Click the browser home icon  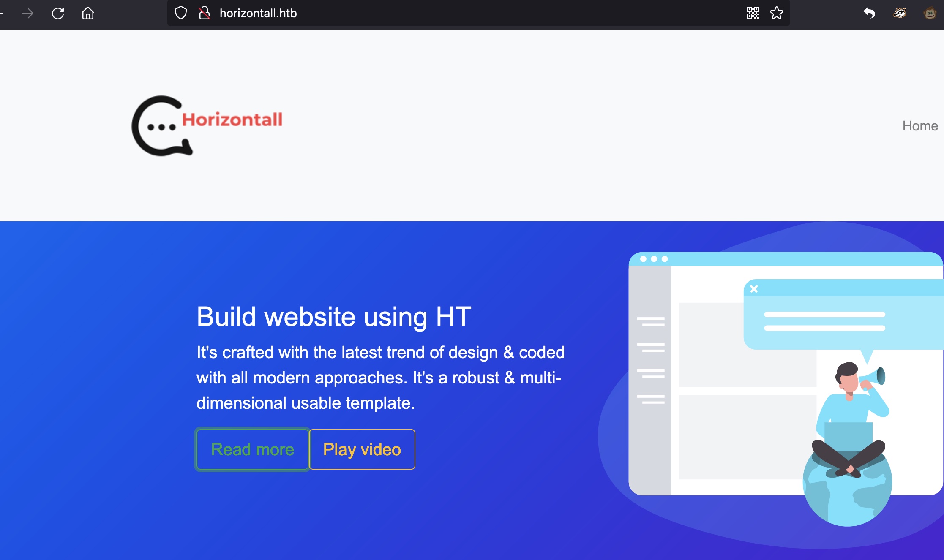tap(88, 14)
